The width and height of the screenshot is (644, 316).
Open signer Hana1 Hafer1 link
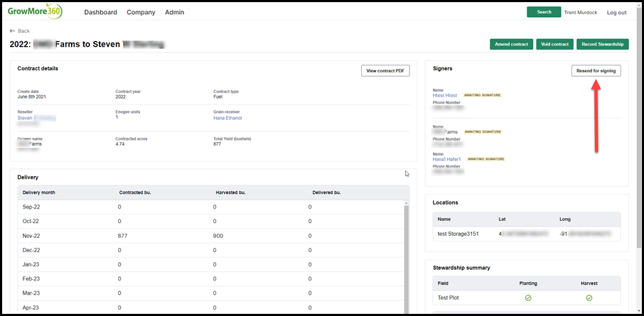click(x=447, y=159)
